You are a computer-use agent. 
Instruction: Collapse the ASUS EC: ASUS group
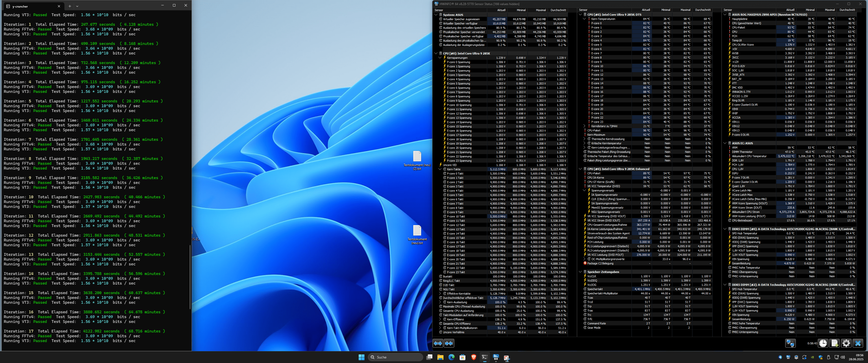coord(725,143)
